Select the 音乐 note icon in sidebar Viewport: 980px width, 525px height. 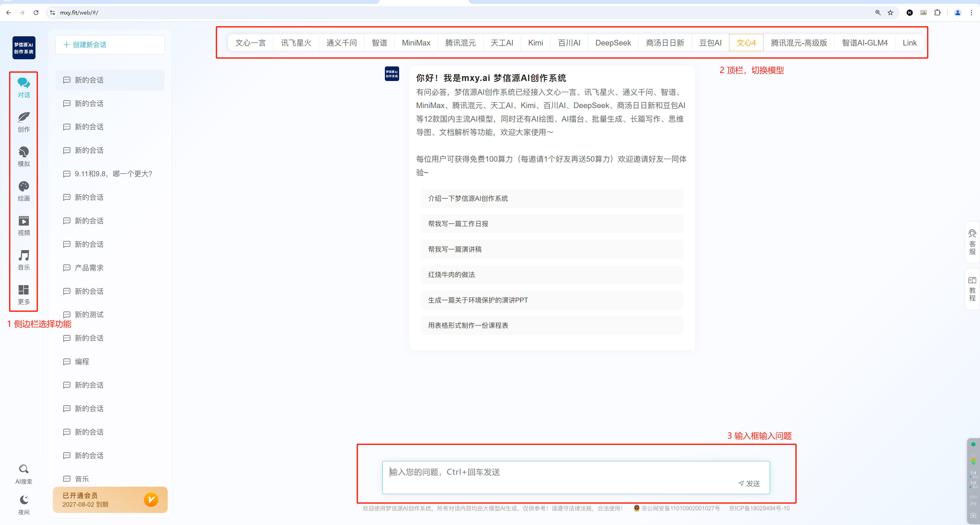pos(23,255)
